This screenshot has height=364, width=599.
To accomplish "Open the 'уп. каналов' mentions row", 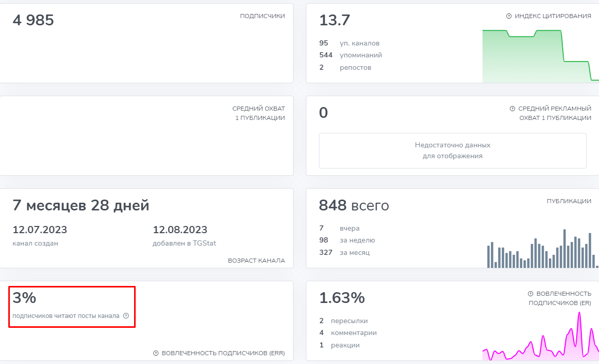I will (x=349, y=43).
